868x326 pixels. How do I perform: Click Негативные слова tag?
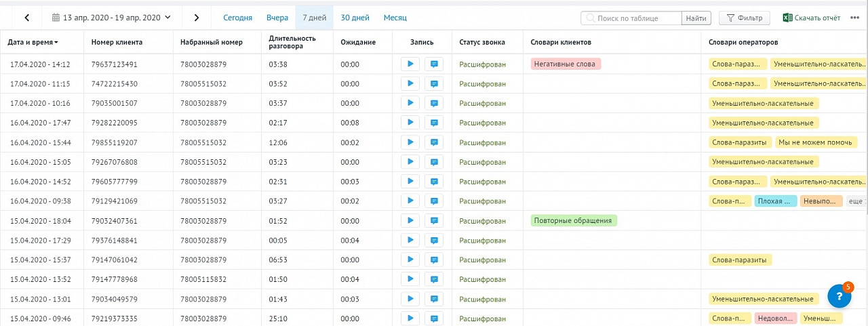(566, 64)
